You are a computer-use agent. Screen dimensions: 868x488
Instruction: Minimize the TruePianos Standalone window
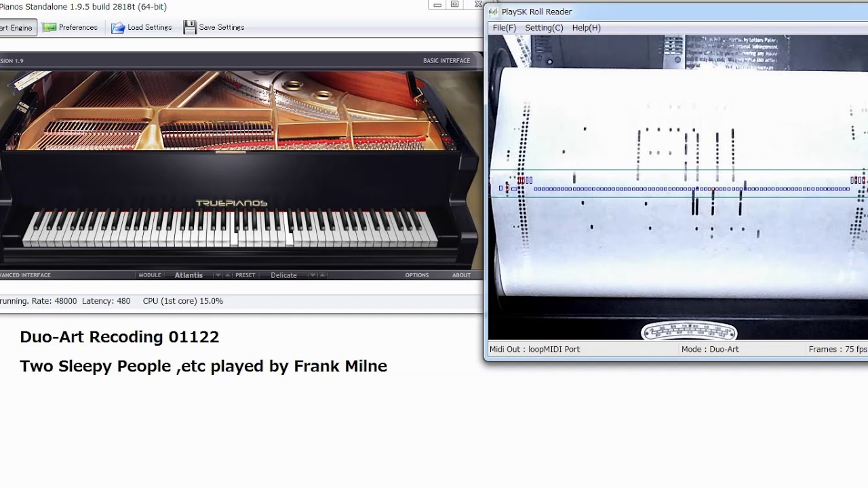(437, 5)
